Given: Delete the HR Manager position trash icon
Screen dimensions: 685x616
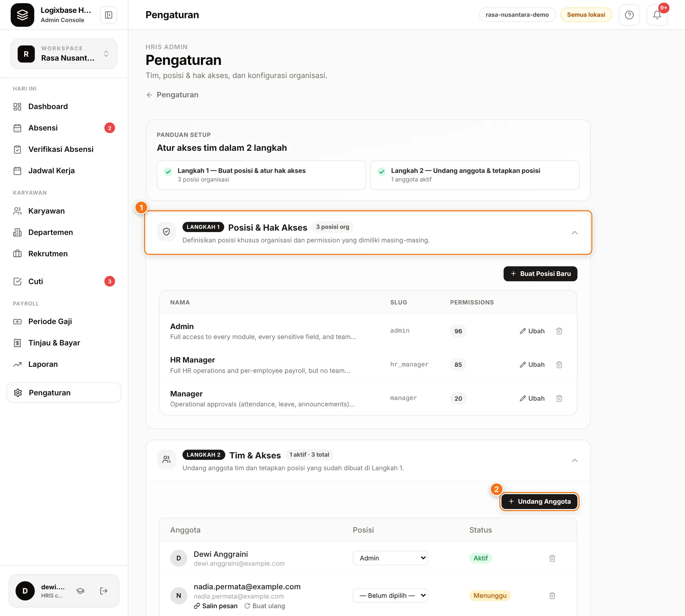Looking at the screenshot, I should 559,365.
